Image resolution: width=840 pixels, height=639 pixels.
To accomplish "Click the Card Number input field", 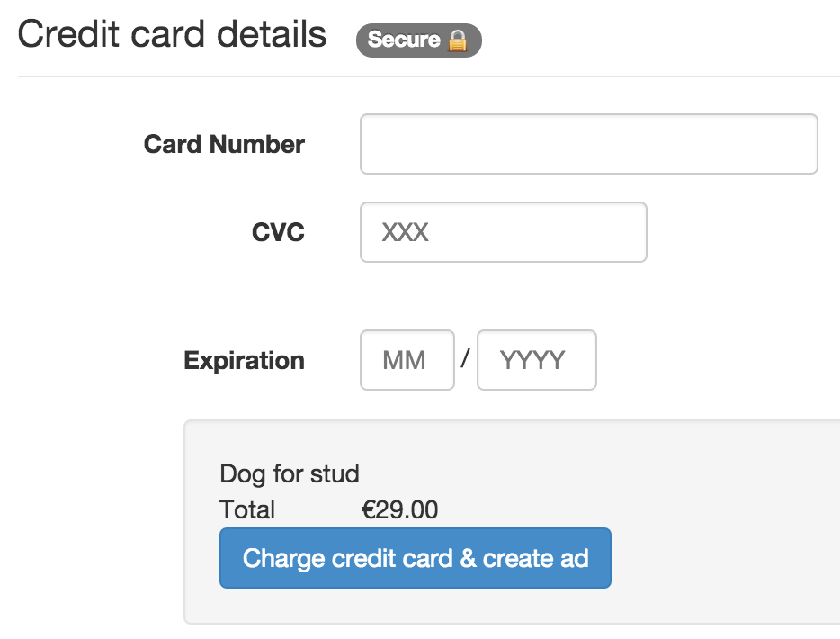I will [x=588, y=143].
